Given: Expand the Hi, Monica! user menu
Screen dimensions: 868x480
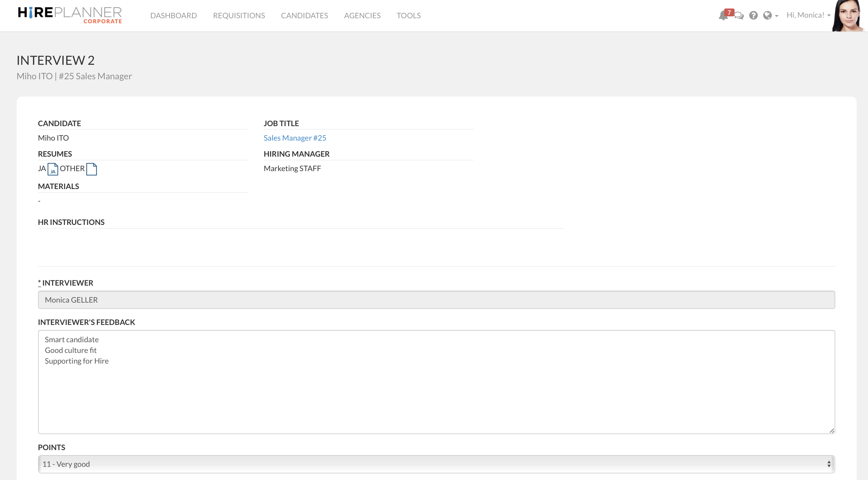Looking at the screenshot, I should 808,15.
